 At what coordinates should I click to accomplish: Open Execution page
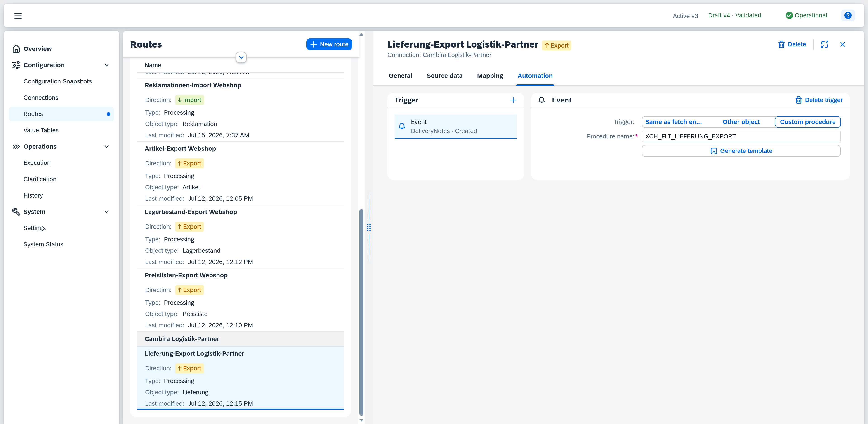click(61, 163)
